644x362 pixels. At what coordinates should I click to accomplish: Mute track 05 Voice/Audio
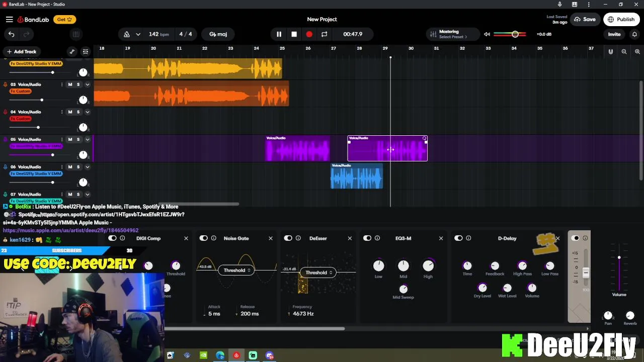point(70,139)
